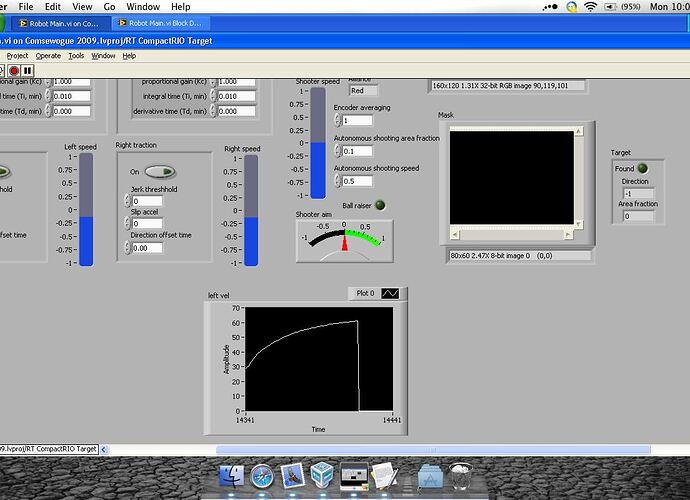Click the Plot 0 legend label
The image size is (690, 500).
tap(365, 293)
